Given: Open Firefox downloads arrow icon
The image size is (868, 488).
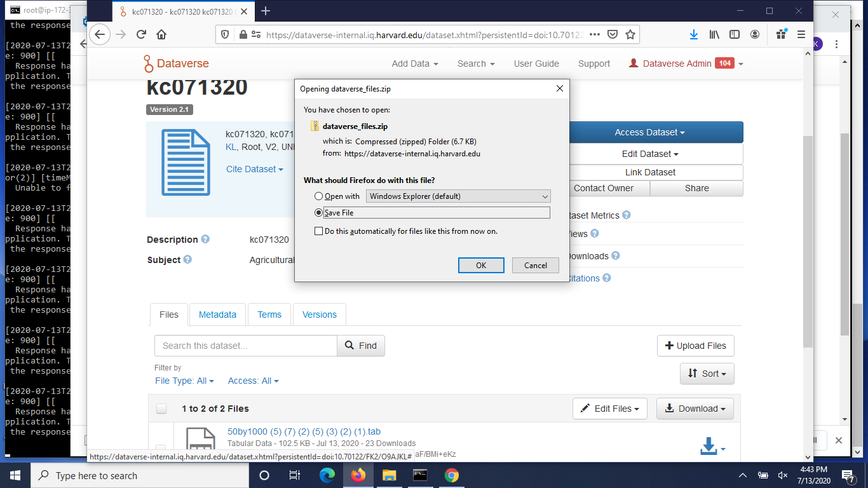Looking at the screenshot, I should pyautogui.click(x=694, y=35).
